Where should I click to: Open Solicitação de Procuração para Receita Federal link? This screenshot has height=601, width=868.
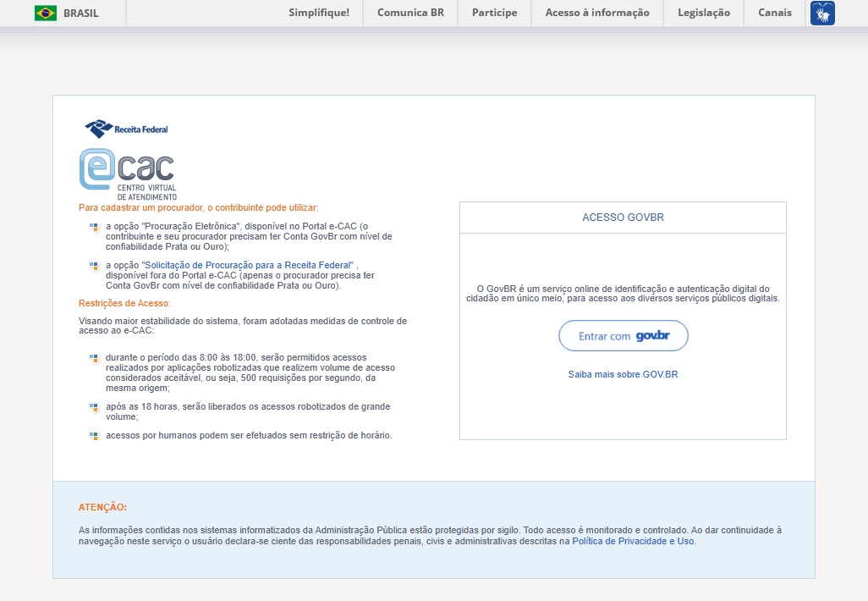tap(247, 265)
